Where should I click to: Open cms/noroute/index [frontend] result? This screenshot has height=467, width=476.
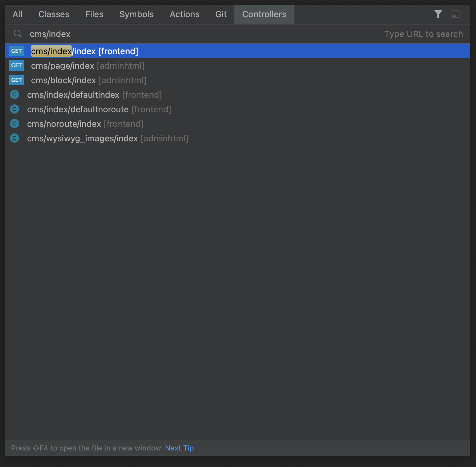(237, 124)
